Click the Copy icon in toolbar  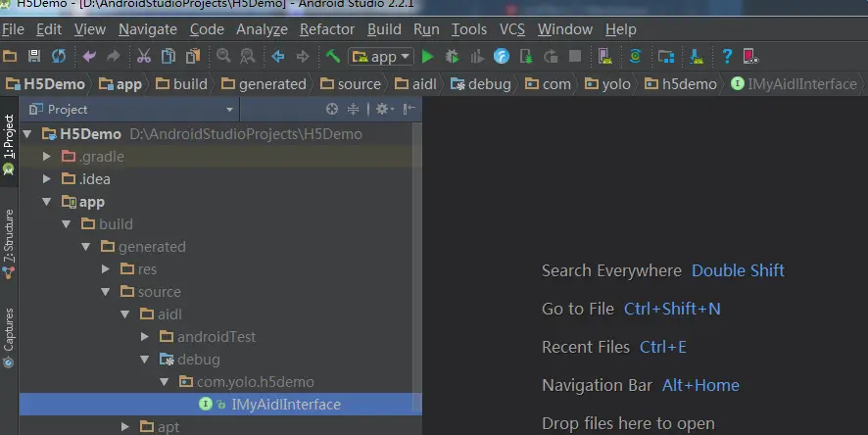(169, 56)
